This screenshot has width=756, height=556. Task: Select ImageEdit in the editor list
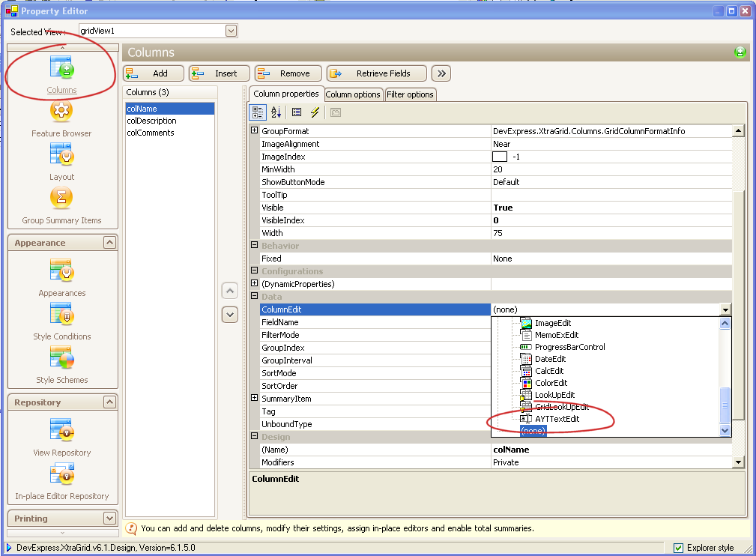[552, 323]
